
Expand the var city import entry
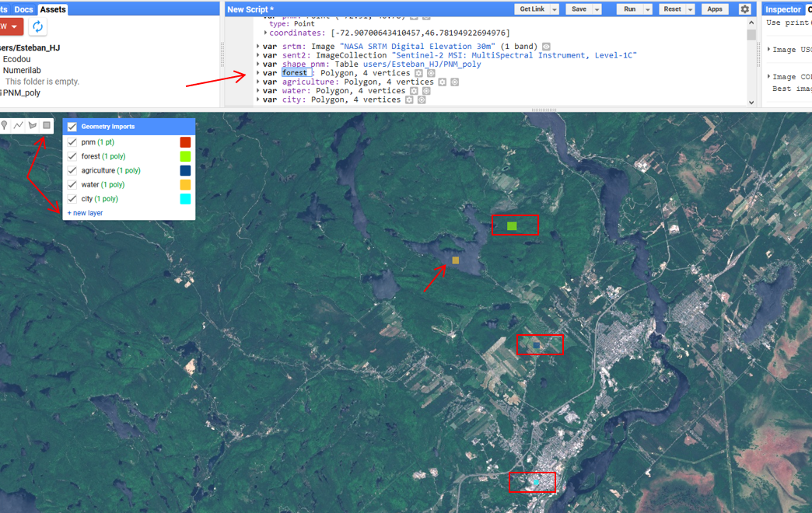pyautogui.click(x=258, y=99)
